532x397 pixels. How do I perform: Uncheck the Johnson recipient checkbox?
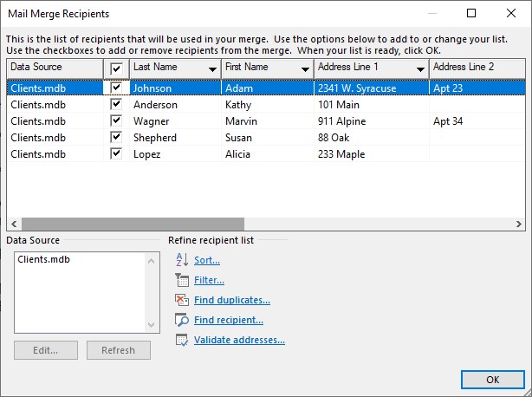click(x=116, y=88)
